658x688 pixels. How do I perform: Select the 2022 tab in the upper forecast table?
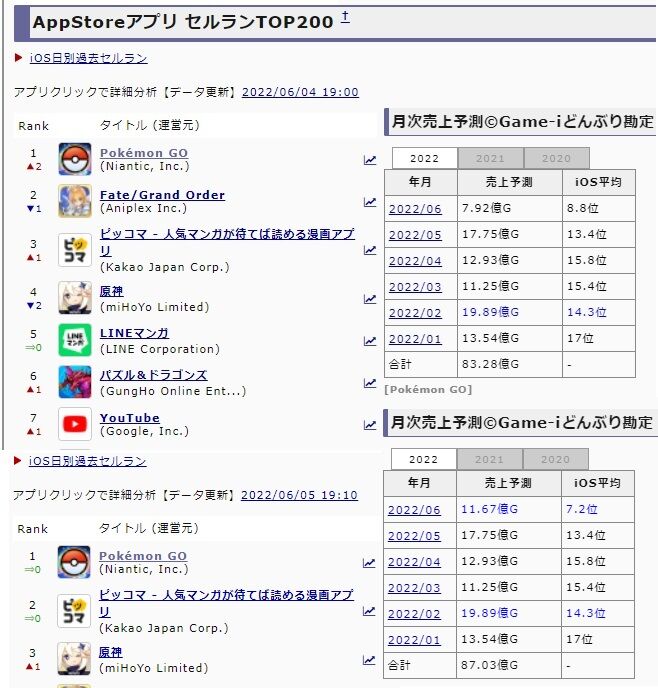(x=424, y=158)
